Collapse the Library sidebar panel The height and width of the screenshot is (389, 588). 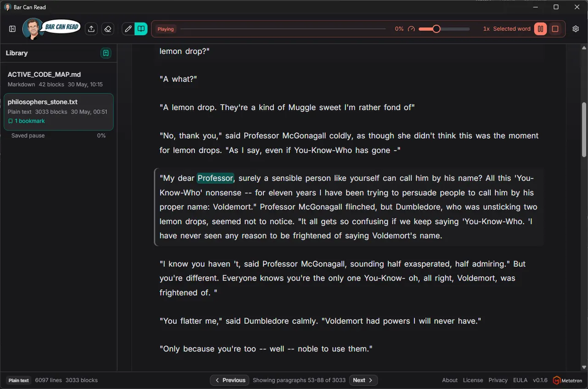point(12,29)
